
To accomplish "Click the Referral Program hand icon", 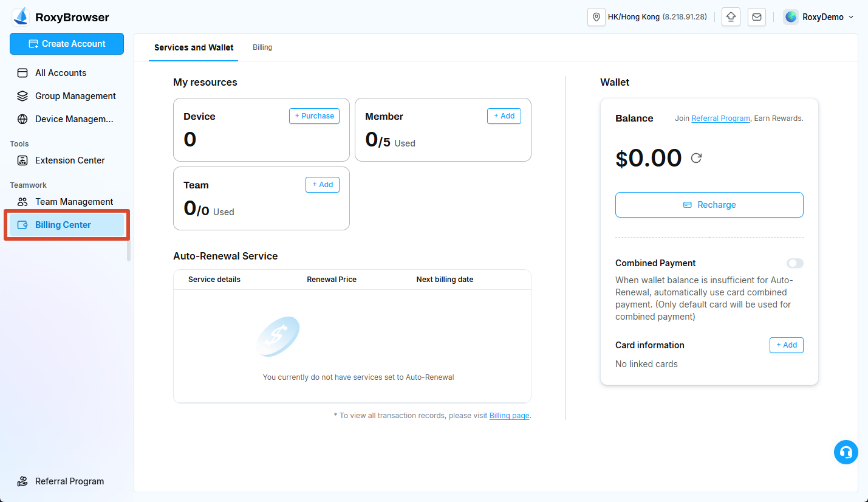I will coord(22,481).
